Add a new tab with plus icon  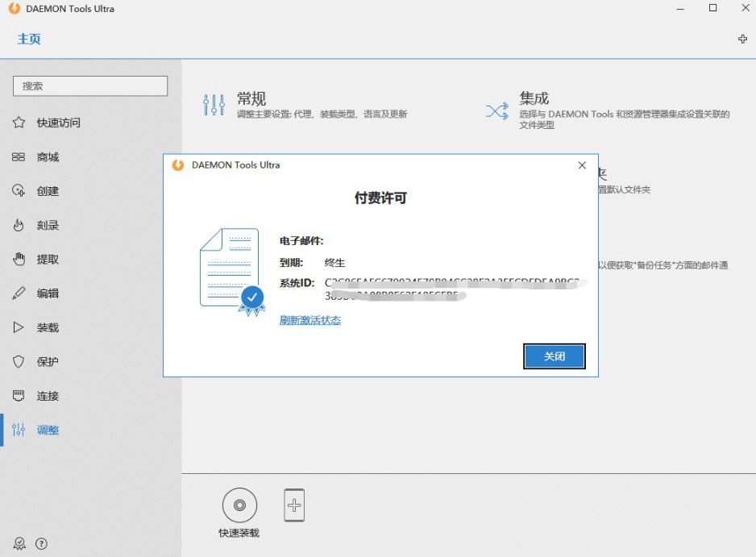(x=742, y=39)
